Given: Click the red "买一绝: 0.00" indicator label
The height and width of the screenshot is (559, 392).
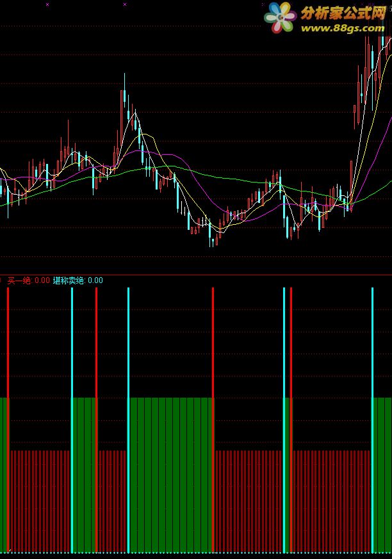Looking at the screenshot, I should pyautogui.click(x=29, y=280).
